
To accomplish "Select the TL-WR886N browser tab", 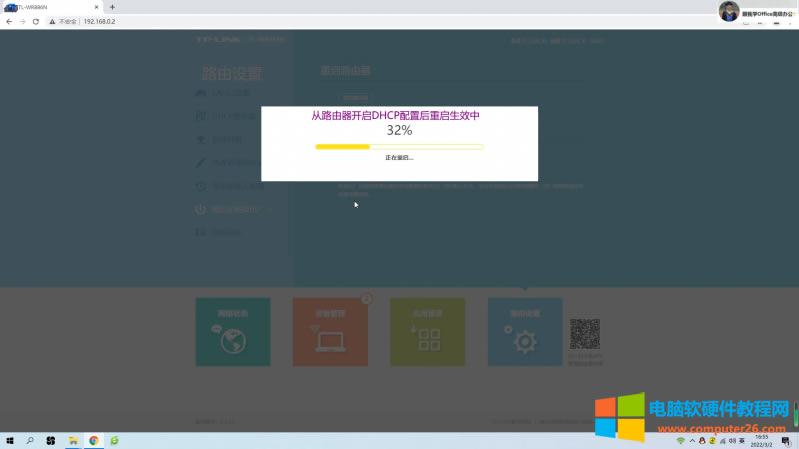I will tap(51, 7).
